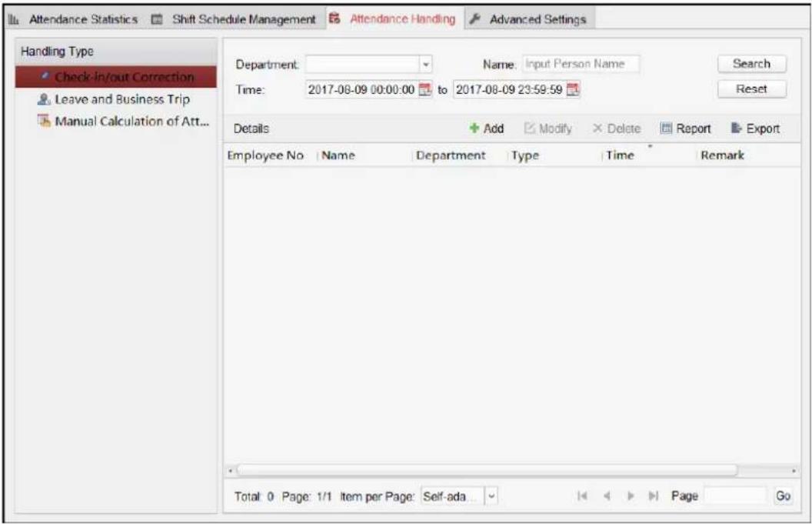Open the end time calendar picker

pos(572,90)
